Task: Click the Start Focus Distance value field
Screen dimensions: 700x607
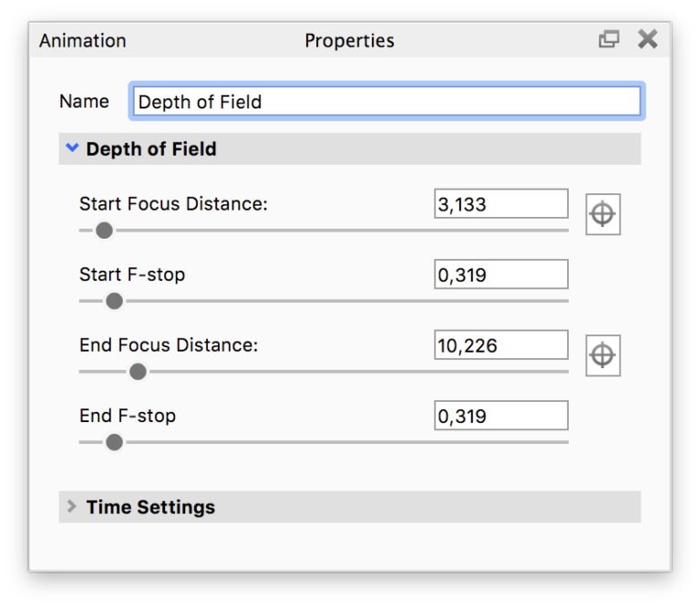Action: pyautogui.click(x=500, y=204)
